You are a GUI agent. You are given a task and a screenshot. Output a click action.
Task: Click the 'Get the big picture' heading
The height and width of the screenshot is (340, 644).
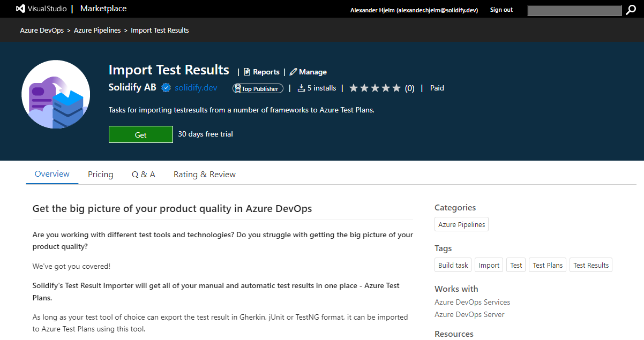pos(172,208)
